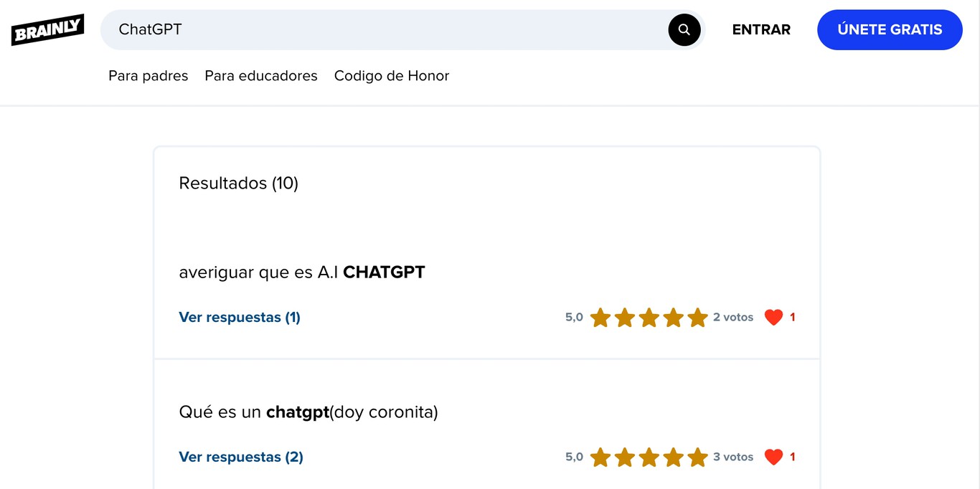The height and width of the screenshot is (489, 980).
Task: Click the ENTRAR login button
Action: click(x=761, y=30)
